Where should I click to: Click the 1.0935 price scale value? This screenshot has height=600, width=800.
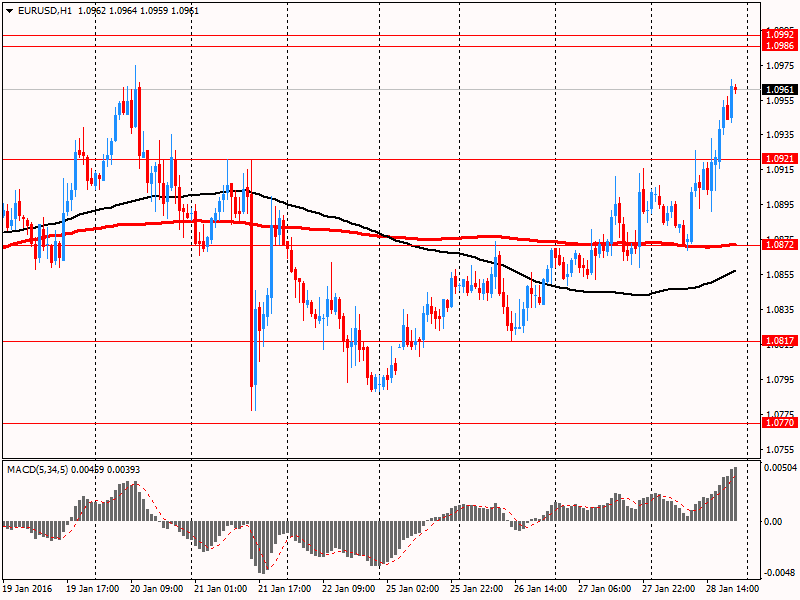tap(781, 135)
